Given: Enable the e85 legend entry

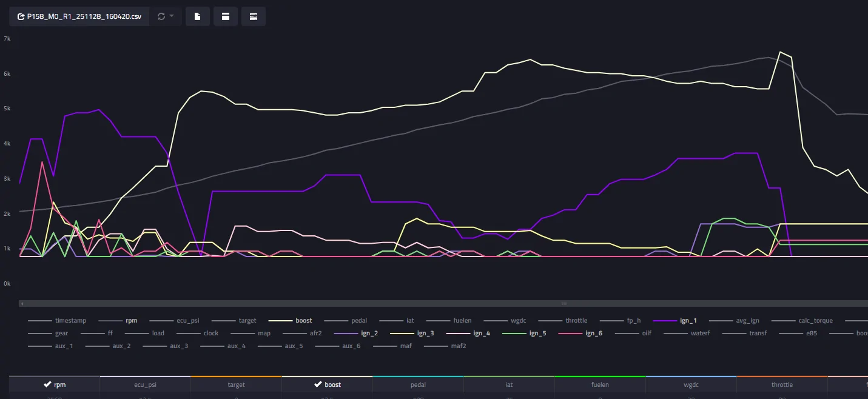Looking at the screenshot, I should [x=798, y=333].
